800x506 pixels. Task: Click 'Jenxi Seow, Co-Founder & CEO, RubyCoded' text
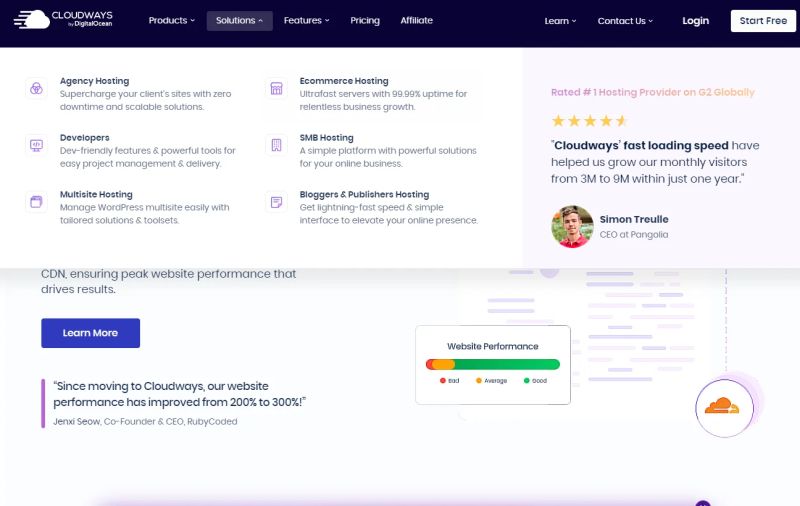coord(145,421)
